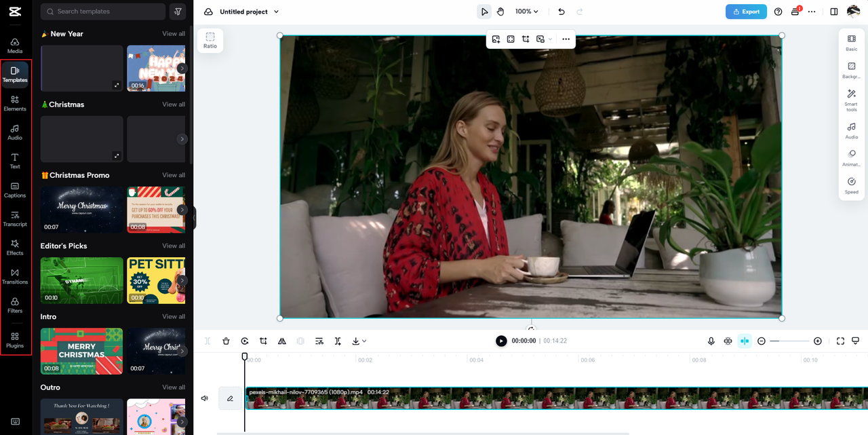Open the Animation properties tab
The image size is (868, 435).
852,158
